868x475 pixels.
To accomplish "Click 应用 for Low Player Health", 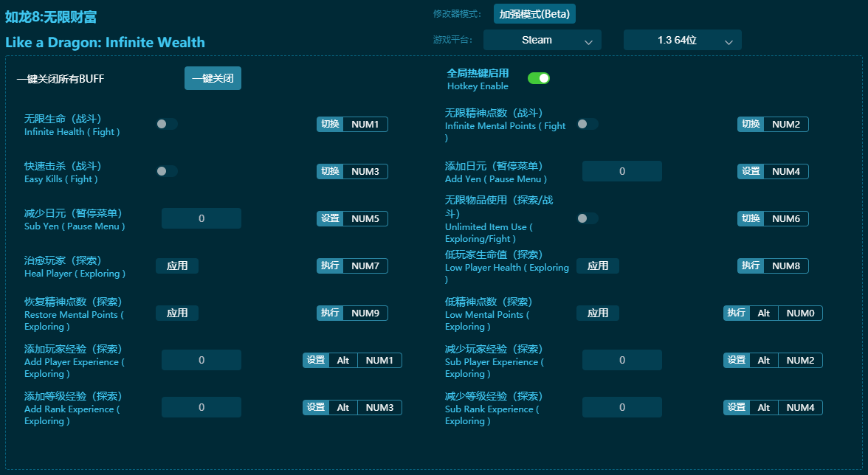I will click(598, 266).
